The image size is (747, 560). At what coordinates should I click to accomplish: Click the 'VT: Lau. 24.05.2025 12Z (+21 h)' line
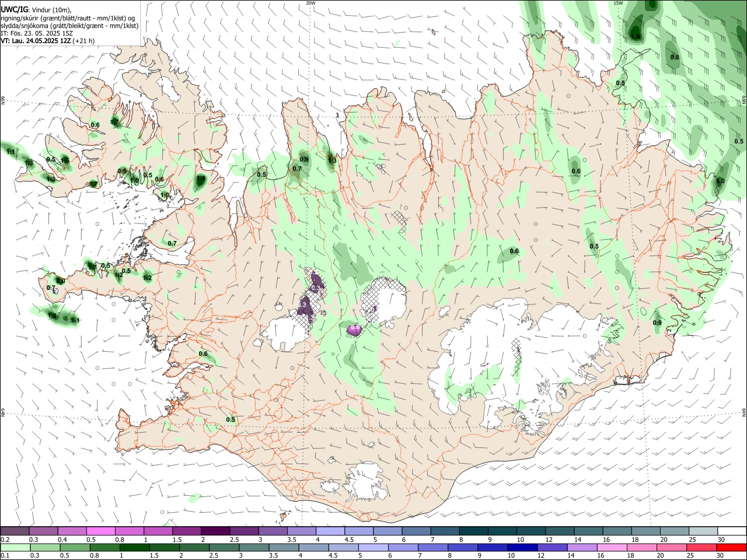(47, 41)
